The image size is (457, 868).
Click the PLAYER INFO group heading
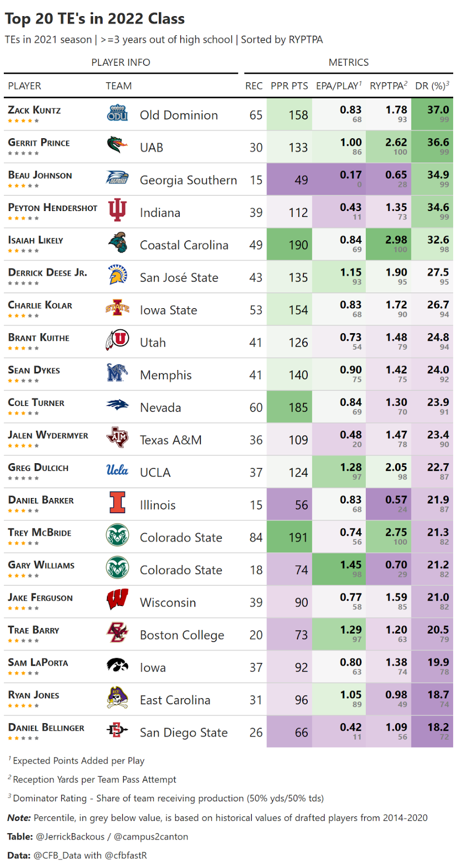tap(120, 62)
